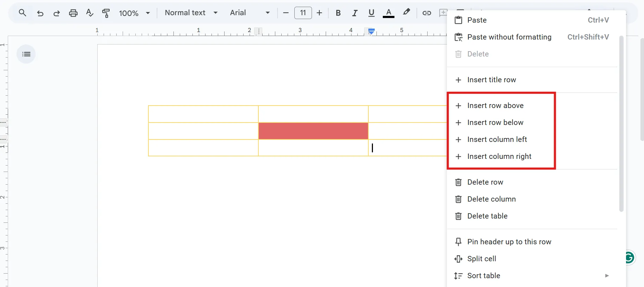Open the highlight color pen
The height and width of the screenshot is (287, 644).
pos(406,12)
